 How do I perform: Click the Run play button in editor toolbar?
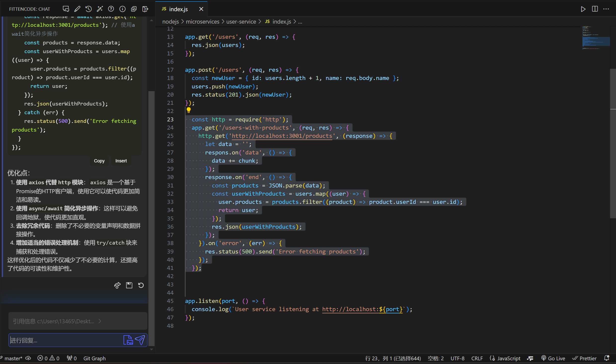[x=583, y=9]
